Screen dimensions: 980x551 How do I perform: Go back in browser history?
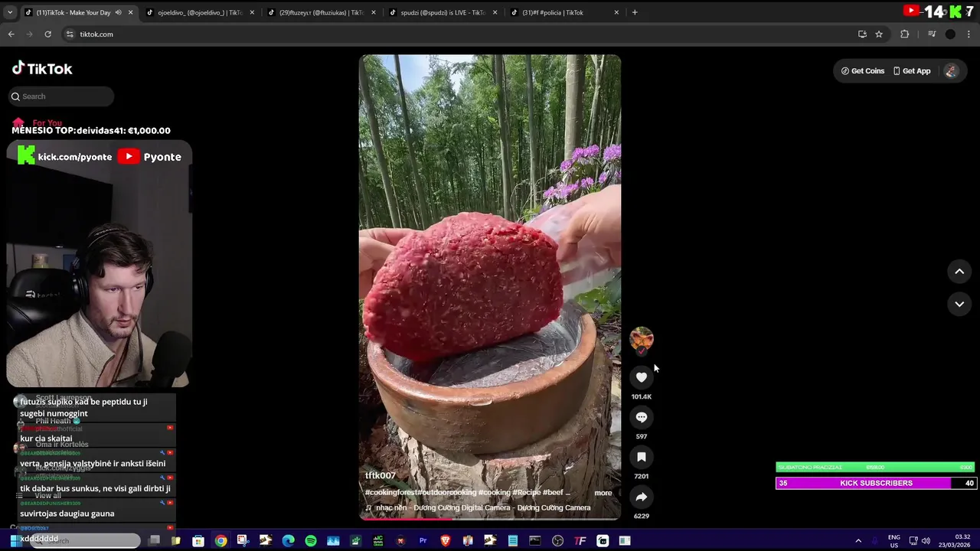click(11, 34)
